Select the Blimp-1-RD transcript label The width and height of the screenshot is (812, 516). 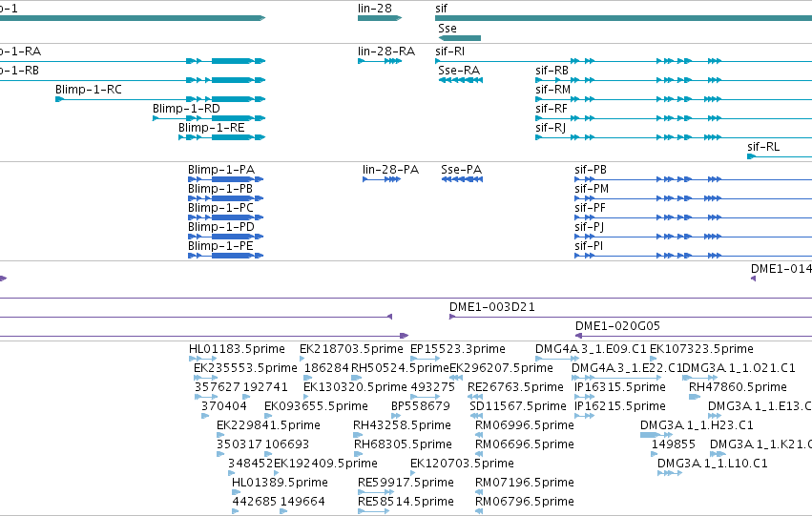point(186,109)
